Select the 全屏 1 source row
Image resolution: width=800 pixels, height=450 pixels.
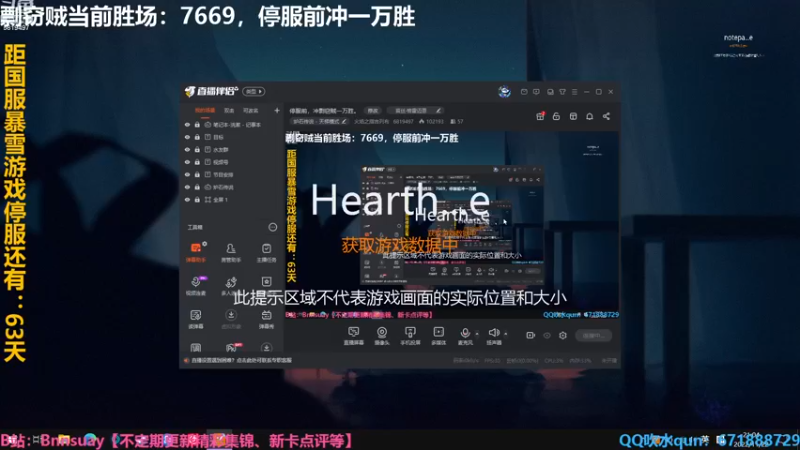(x=232, y=199)
